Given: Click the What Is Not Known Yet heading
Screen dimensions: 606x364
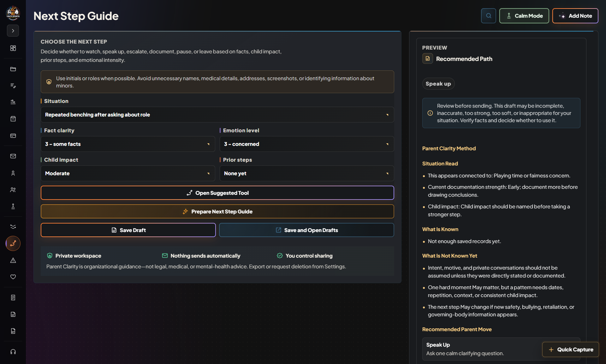Looking at the screenshot, I should point(449,256).
